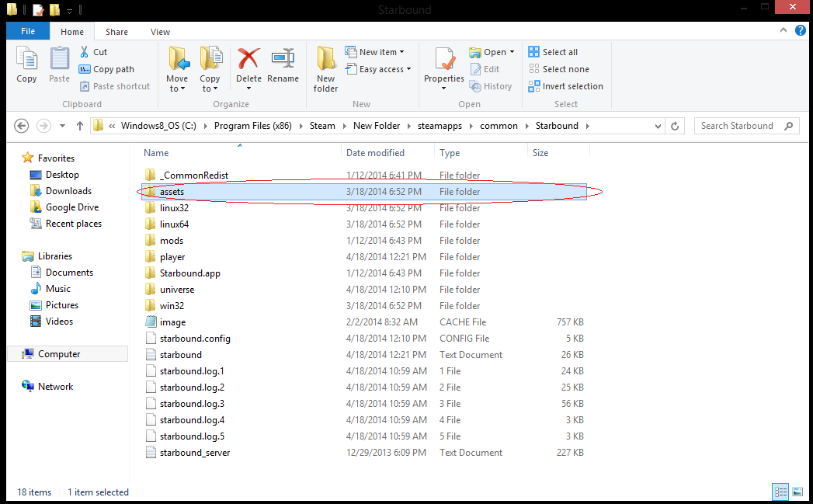This screenshot has height=504, width=813.
Task: Click the Cut scissors command
Action: pos(93,52)
